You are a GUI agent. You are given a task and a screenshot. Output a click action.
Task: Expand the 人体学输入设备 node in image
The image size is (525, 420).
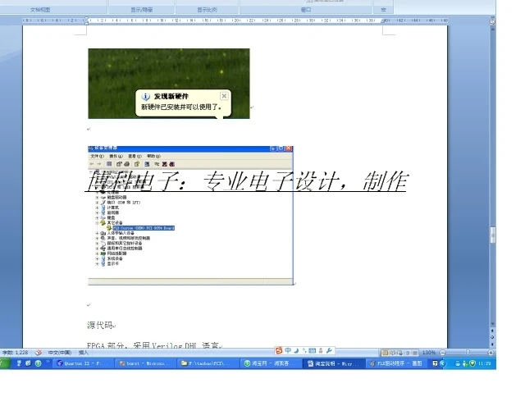97,233
